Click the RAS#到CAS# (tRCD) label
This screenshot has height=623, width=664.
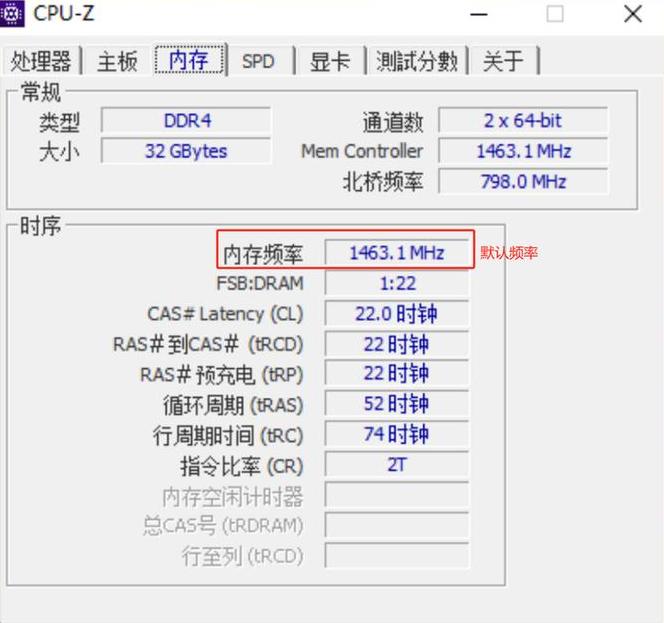pyautogui.click(x=208, y=344)
